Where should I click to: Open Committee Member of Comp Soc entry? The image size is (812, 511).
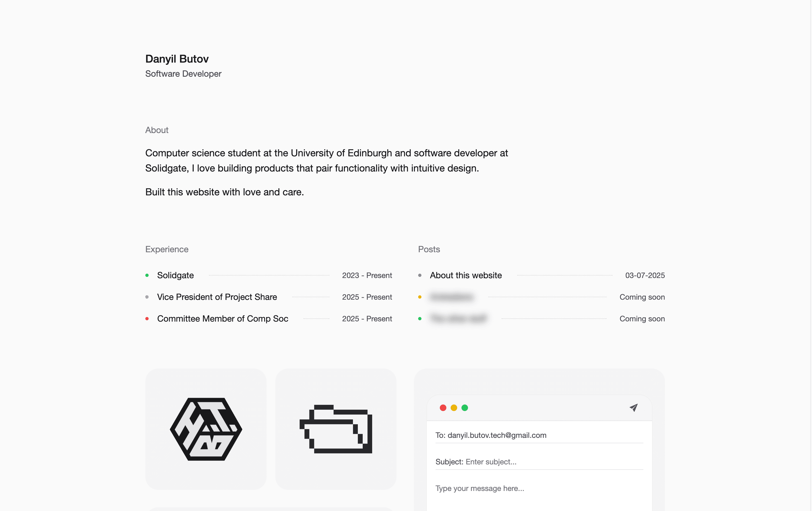[269, 319]
